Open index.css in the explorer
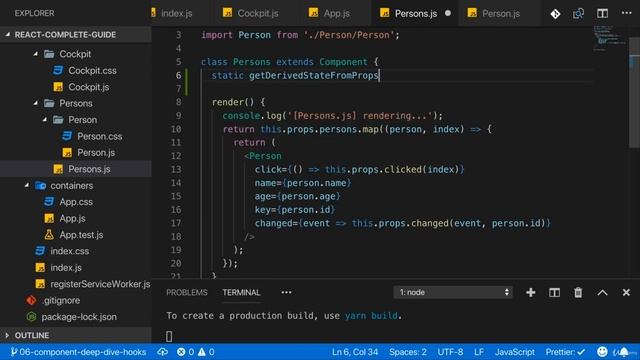640x360 pixels. [x=69, y=251]
